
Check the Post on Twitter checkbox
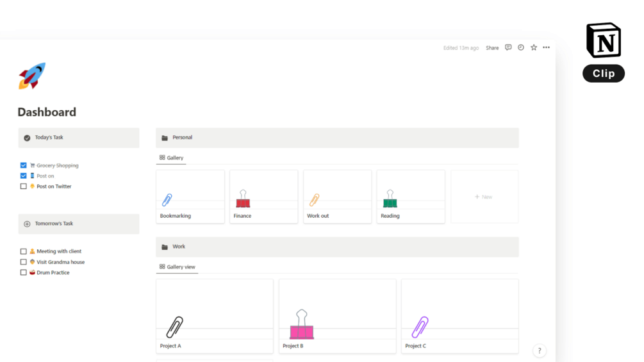click(24, 186)
